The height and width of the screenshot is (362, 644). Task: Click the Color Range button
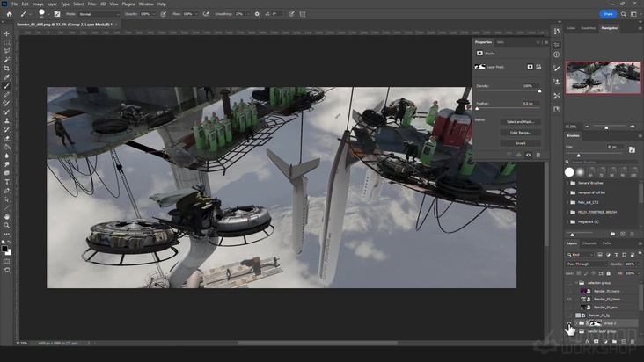point(520,133)
